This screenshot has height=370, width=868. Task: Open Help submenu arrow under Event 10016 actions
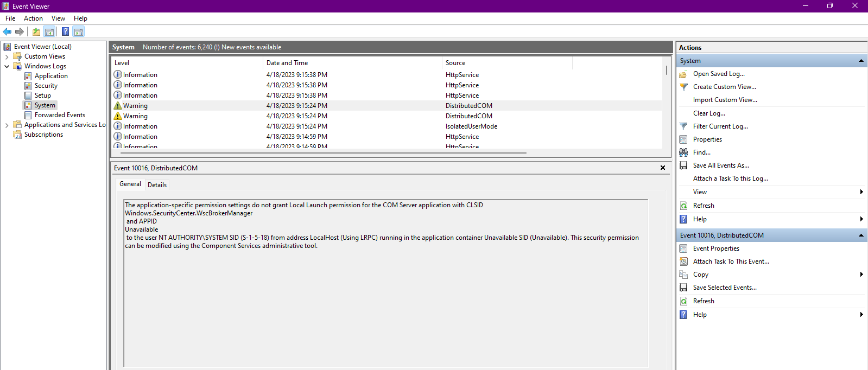tap(861, 315)
